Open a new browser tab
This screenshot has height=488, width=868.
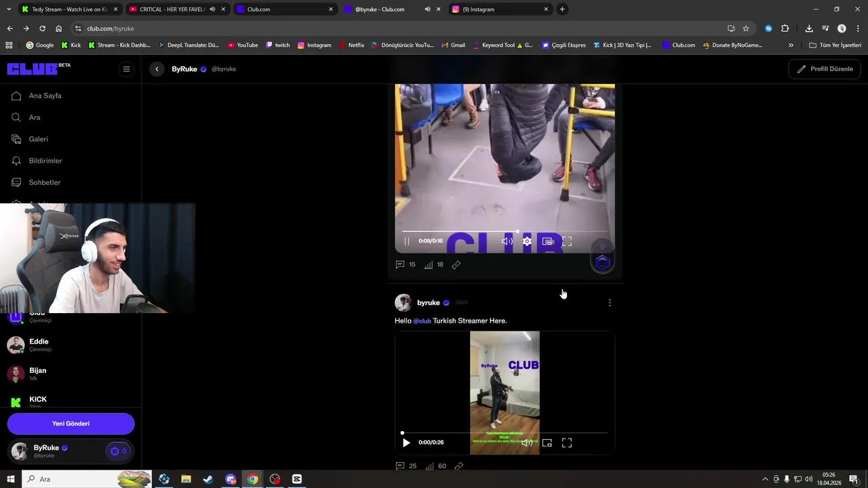pos(562,9)
